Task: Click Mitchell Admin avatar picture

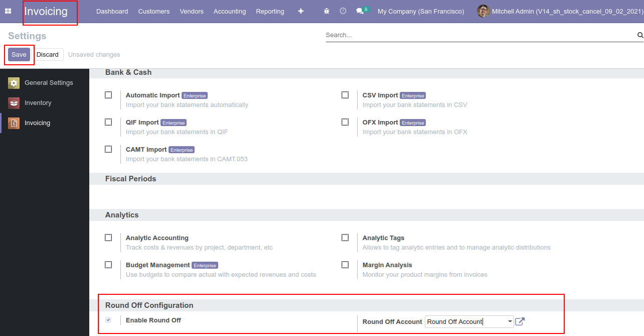Action: pyautogui.click(x=483, y=11)
